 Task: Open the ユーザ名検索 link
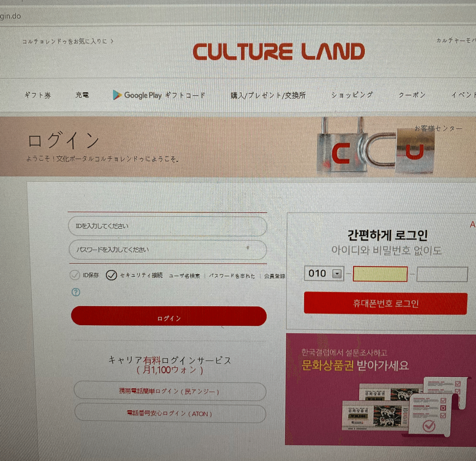tap(184, 276)
